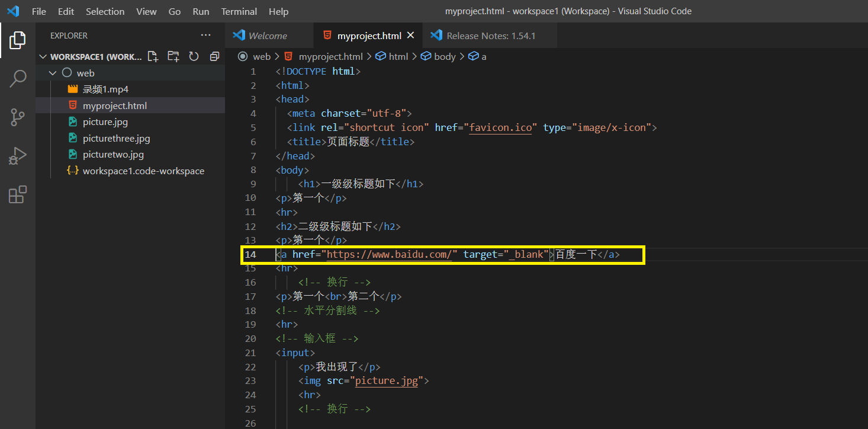Screen dimensions: 868x429
Task: Click the 我出现了 paragraph line
Action: 339,367
